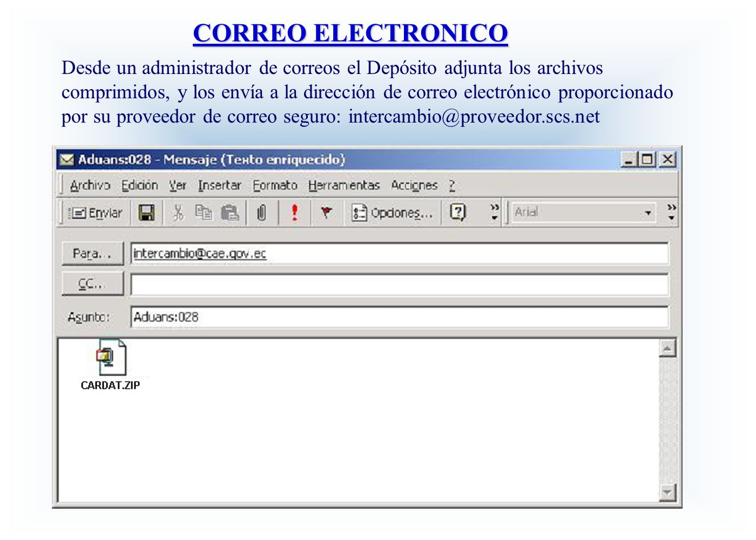Click the Cut scissors icon

point(178,213)
